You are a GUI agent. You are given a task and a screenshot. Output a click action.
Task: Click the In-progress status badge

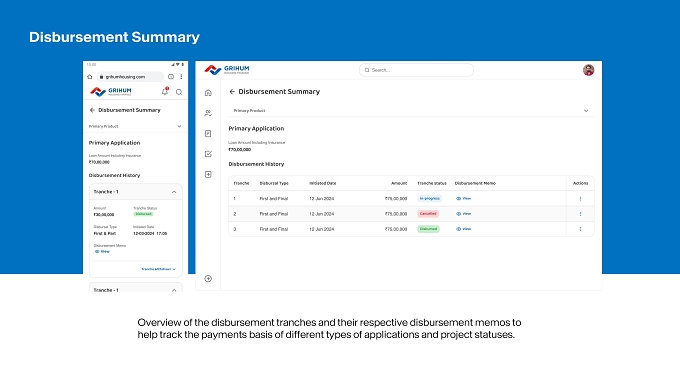pos(429,198)
